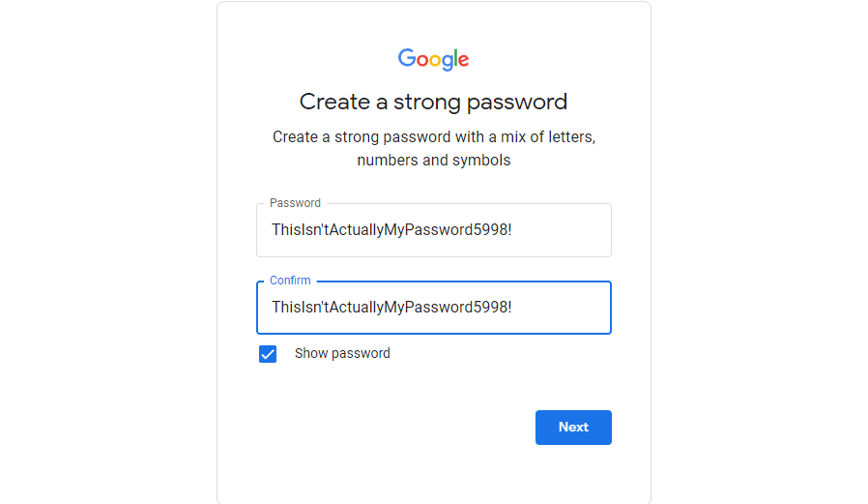Click the small "Password" floating field label
The height and width of the screenshot is (504, 868).
pyautogui.click(x=295, y=203)
